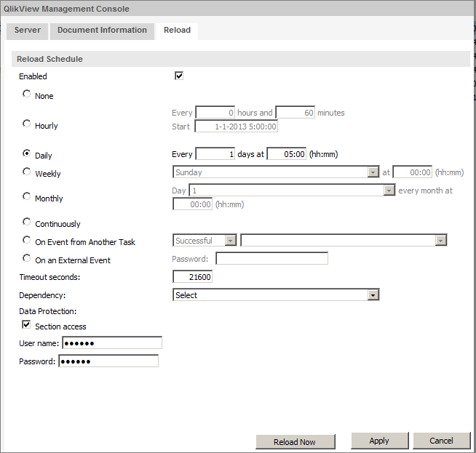Choose the Hourly reload schedule
Image resolution: width=476 pixels, height=453 pixels.
click(x=27, y=124)
